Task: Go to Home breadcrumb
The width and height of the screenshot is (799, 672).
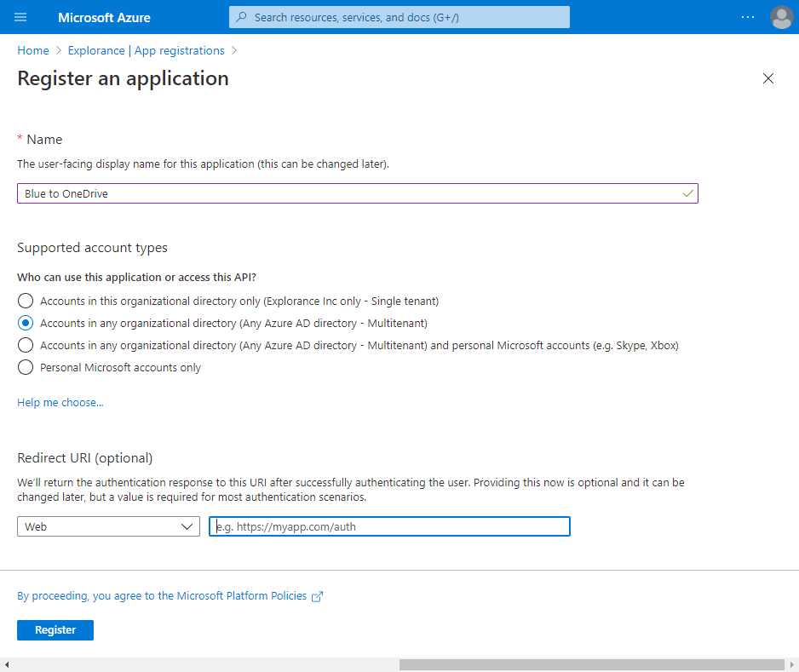Action: click(33, 50)
